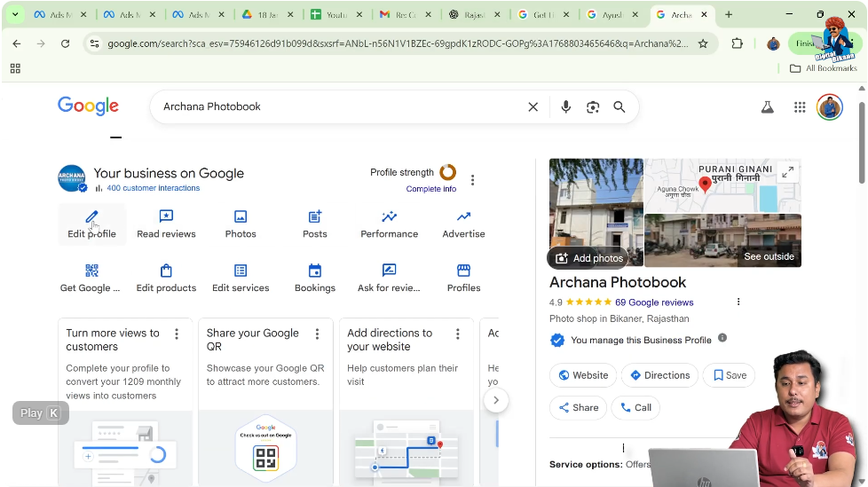Open the browser tab search dropdown
The image size is (868, 487).
tap(15, 14)
